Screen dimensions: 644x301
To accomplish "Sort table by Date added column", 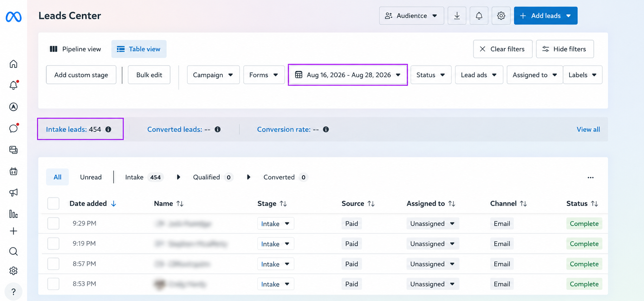I will (x=93, y=203).
